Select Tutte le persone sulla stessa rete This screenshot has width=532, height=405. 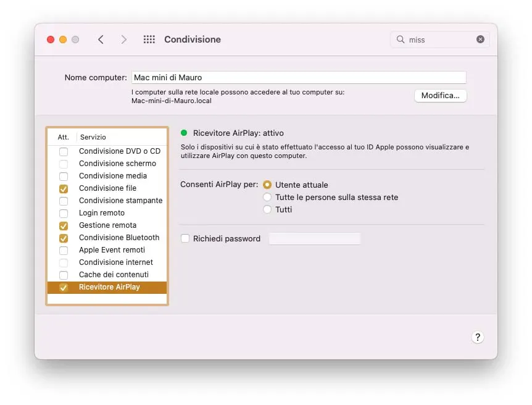(268, 197)
